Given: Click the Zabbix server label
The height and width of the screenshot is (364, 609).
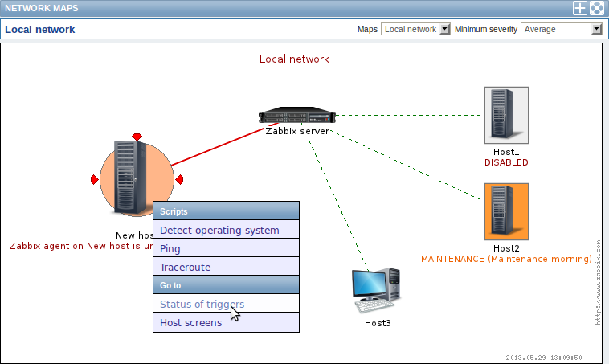Looking at the screenshot, I should [297, 131].
